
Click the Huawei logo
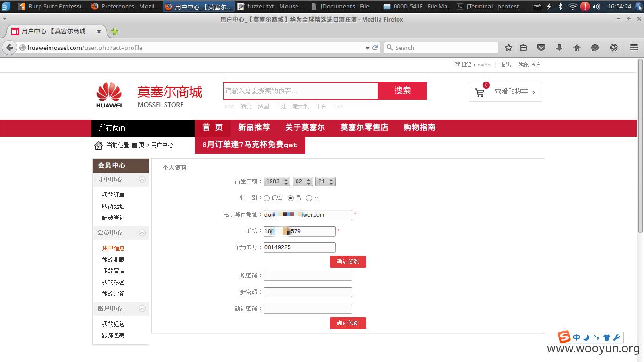click(109, 95)
